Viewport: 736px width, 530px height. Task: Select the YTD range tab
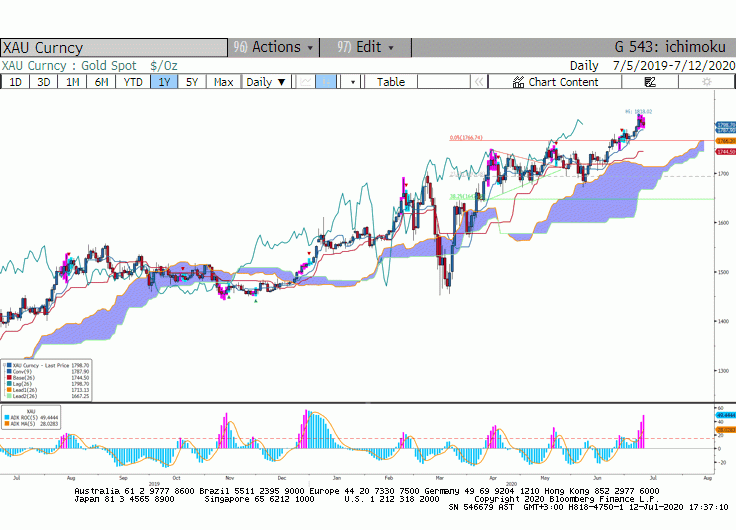click(133, 82)
